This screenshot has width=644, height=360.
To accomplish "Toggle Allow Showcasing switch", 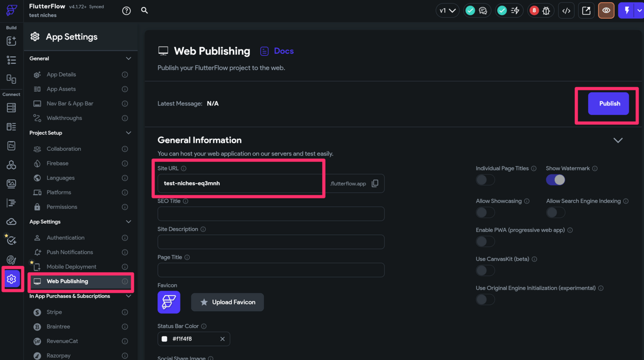I will tap(485, 213).
